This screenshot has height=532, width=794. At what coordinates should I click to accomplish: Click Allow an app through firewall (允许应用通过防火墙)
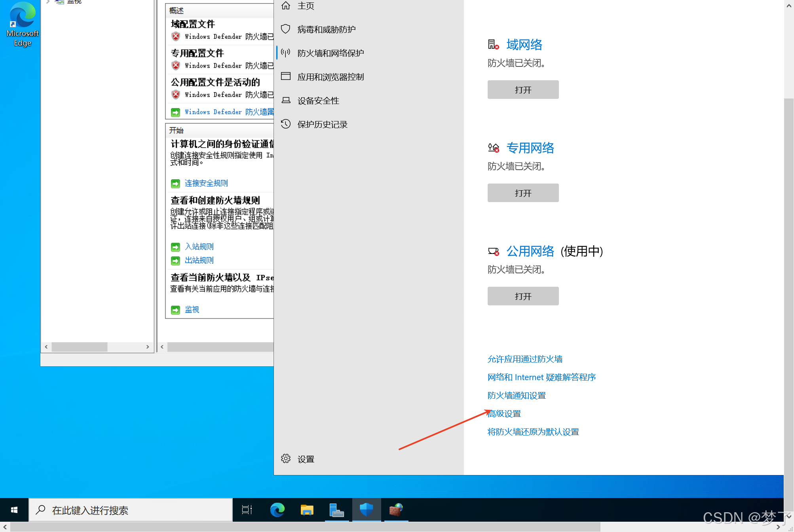click(524, 359)
